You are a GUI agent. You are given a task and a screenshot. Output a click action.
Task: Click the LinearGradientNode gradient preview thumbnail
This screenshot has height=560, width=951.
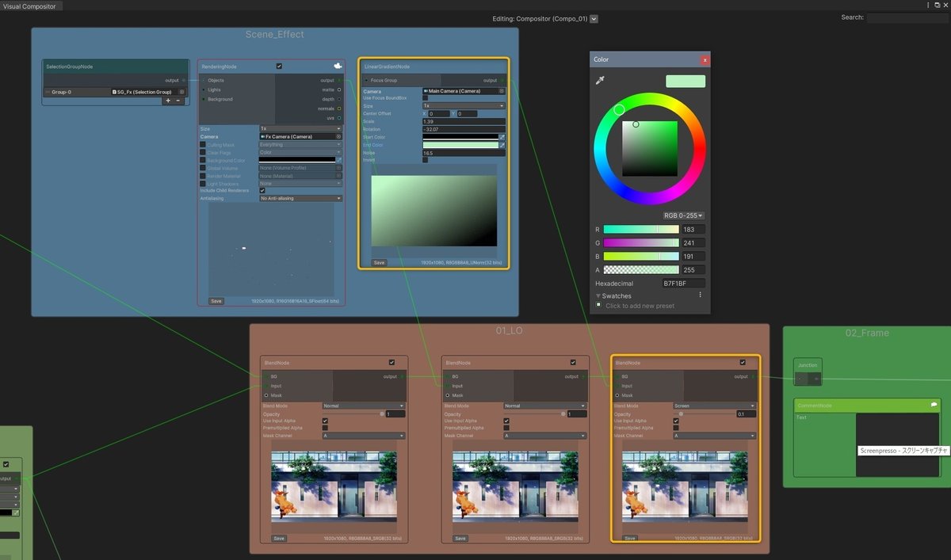click(x=433, y=211)
